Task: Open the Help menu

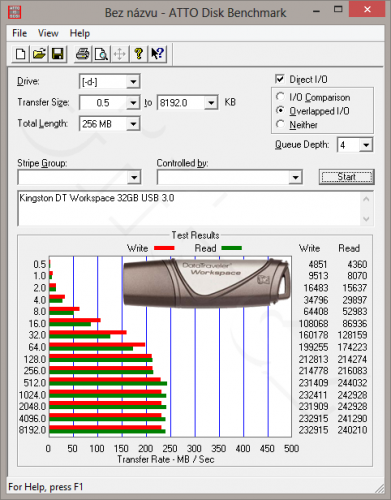Action: click(x=80, y=33)
